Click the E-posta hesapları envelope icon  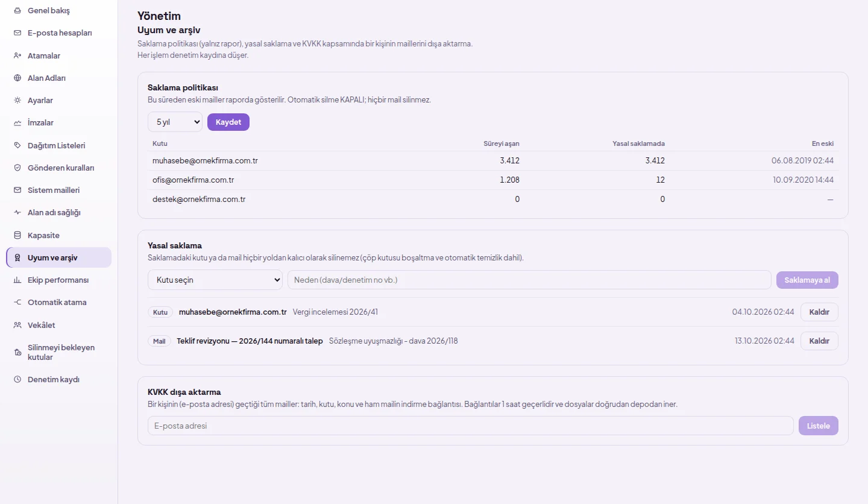click(17, 33)
